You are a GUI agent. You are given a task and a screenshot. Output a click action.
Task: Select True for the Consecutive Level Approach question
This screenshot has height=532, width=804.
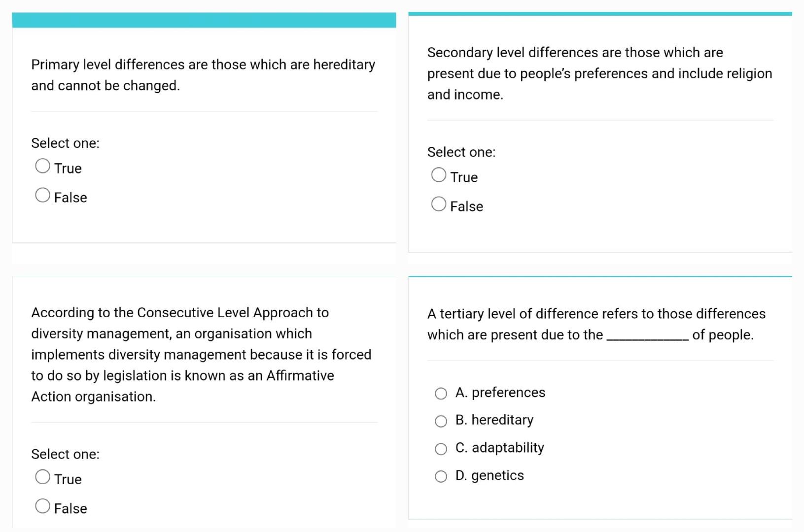(x=42, y=476)
